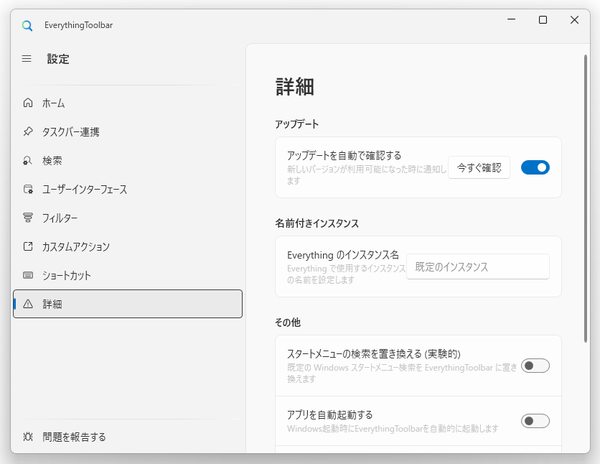Click the EverythingToolbar magnifier logo icon

(27, 26)
